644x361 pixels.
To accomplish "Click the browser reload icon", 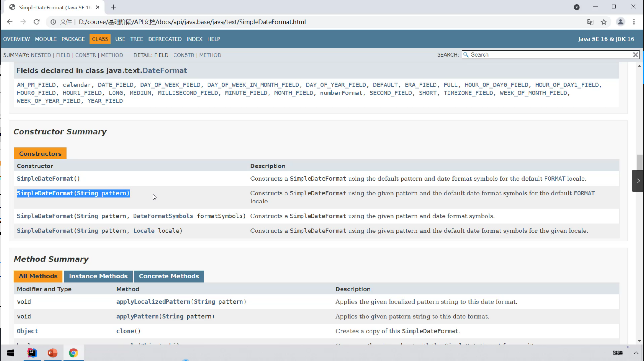I will tap(36, 22).
